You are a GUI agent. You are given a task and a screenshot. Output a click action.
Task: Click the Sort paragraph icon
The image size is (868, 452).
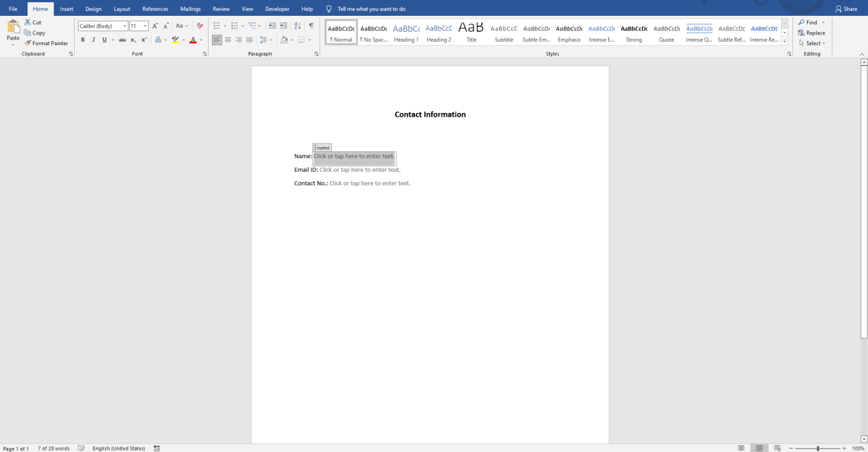click(297, 26)
